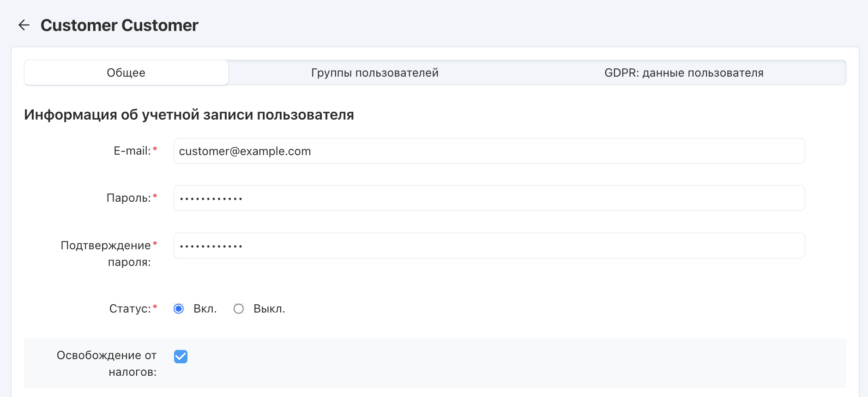The image size is (868, 397).
Task: Click the Пароль field label
Action: coord(128,198)
